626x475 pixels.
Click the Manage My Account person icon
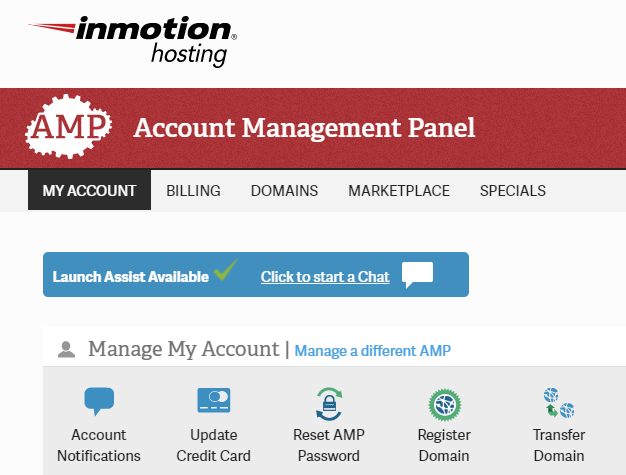point(67,350)
